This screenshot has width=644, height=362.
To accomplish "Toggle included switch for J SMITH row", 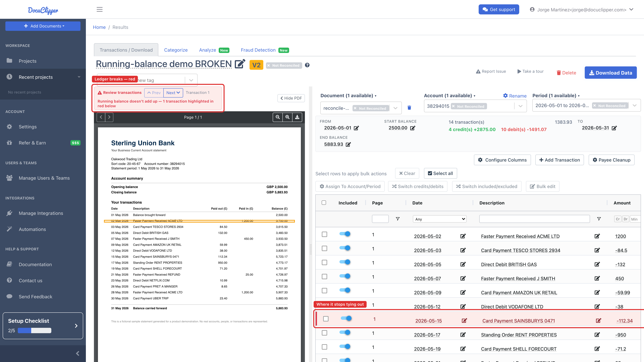I will pos(345,276).
